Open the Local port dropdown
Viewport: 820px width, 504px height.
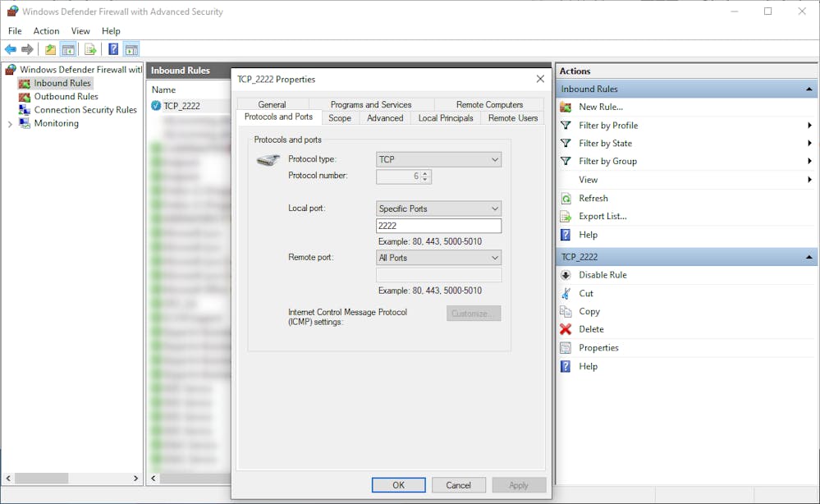(438, 208)
